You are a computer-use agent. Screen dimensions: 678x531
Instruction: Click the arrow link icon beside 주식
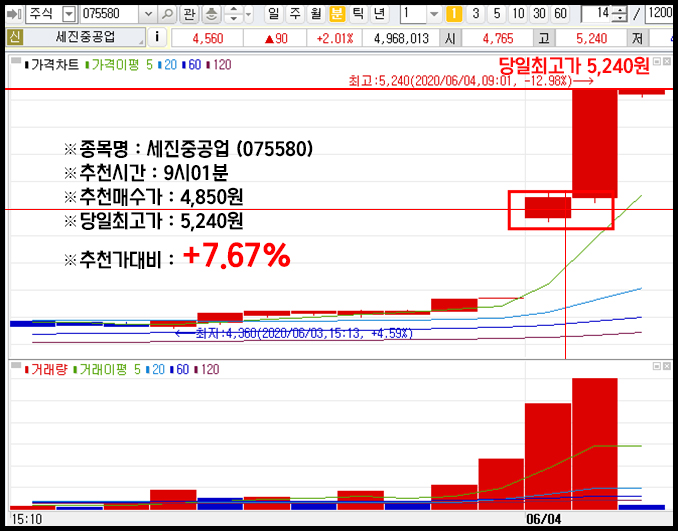[14, 14]
